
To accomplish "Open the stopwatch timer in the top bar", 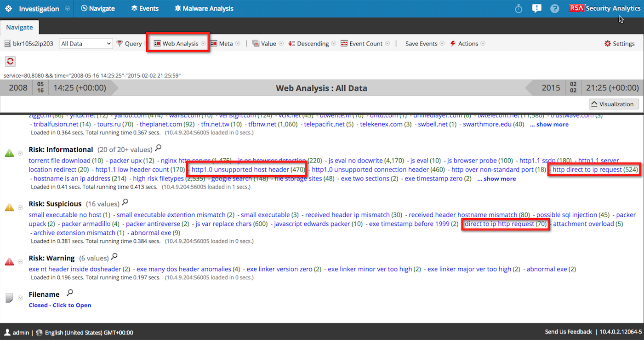I will click(518, 8).
